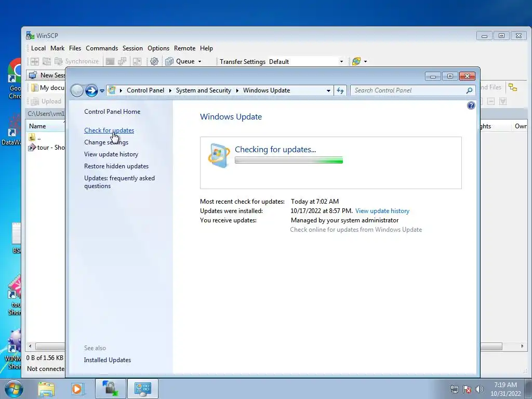Open Restore hidden updates
The image size is (532, 399).
click(x=116, y=166)
